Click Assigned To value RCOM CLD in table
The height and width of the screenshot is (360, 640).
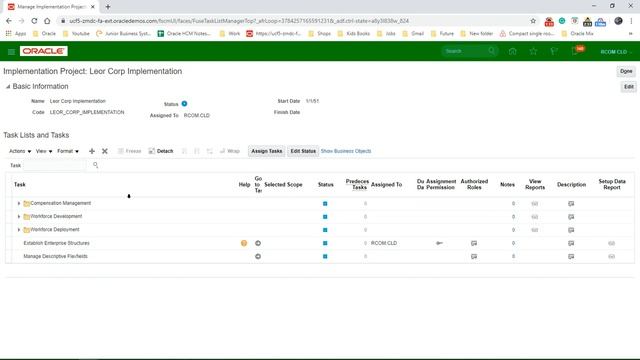384,243
